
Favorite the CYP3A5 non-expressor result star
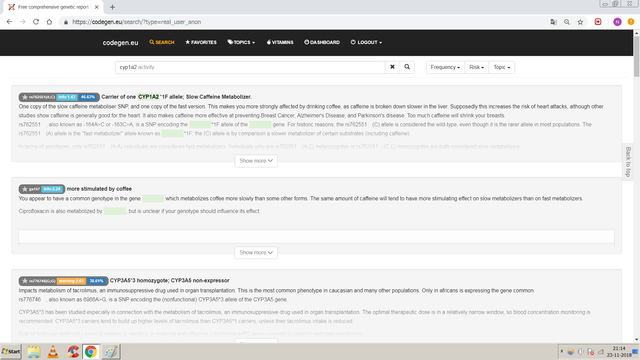pos(25,281)
